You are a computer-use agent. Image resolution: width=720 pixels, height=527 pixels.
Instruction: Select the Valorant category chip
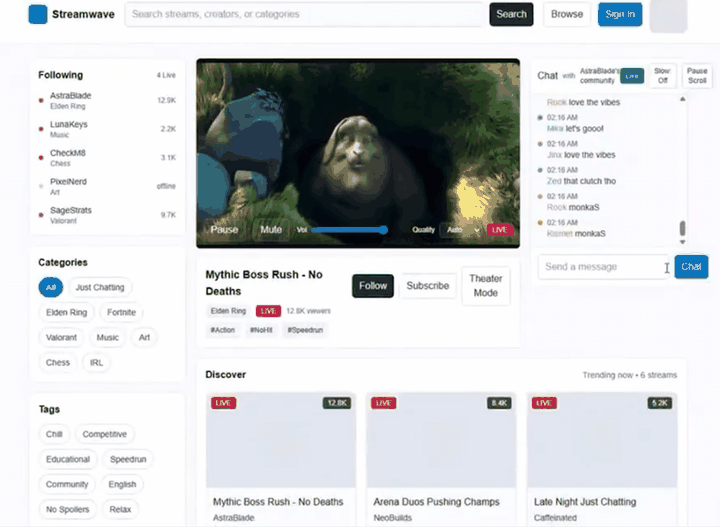pos(61,338)
